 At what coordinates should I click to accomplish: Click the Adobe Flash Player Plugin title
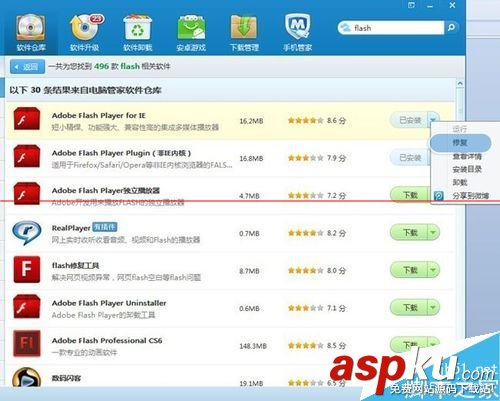click(121, 153)
